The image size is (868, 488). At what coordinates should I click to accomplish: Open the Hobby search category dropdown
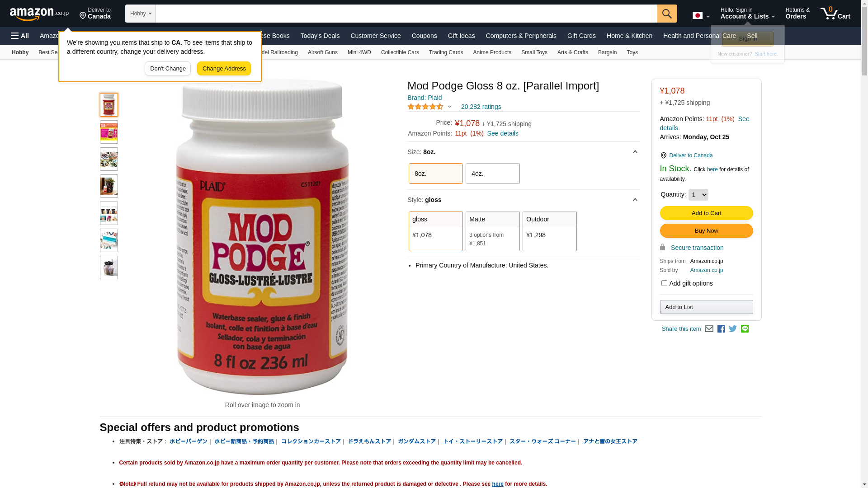tap(141, 14)
